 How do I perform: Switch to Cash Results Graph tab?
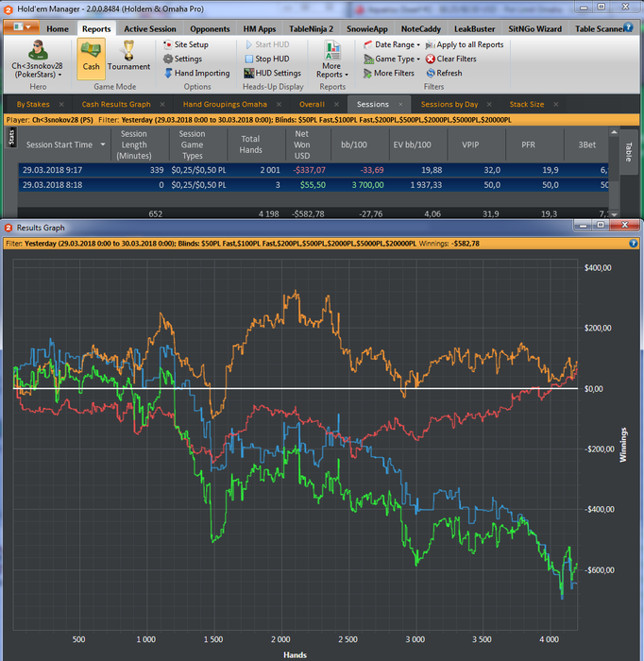116,104
